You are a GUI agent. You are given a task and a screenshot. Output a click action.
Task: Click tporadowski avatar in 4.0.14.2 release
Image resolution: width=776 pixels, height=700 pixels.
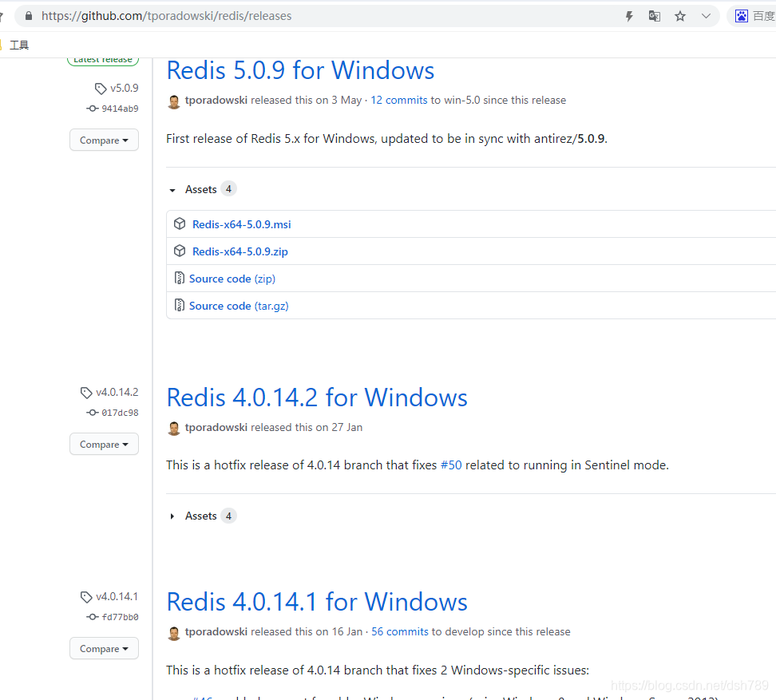point(174,429)
